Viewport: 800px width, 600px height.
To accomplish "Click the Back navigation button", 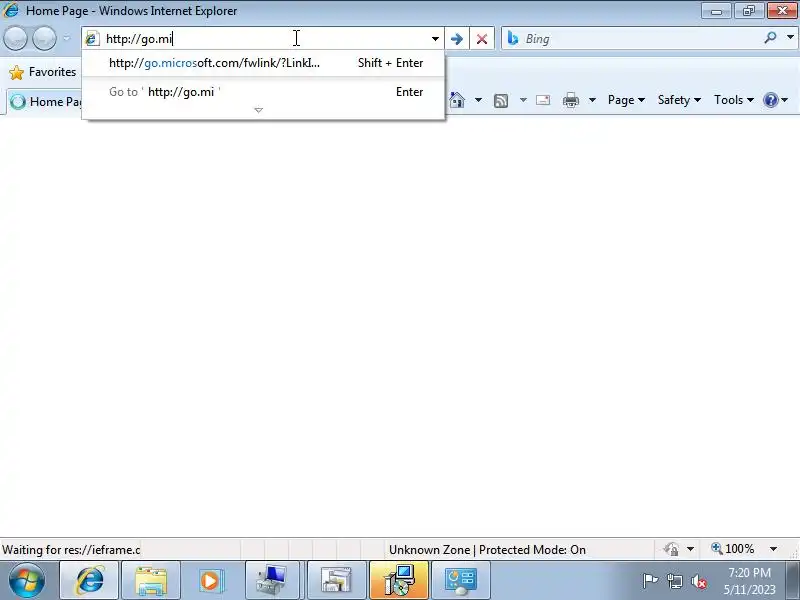I will click(15, 38).
